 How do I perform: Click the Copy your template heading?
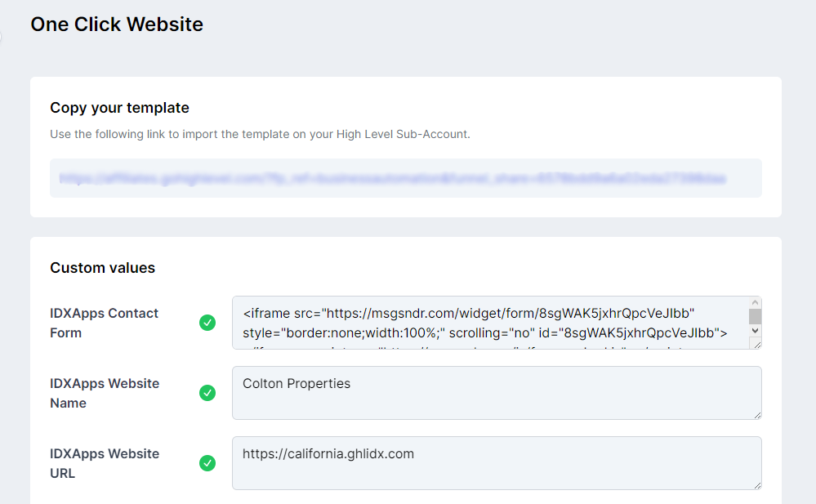[119, 108]
